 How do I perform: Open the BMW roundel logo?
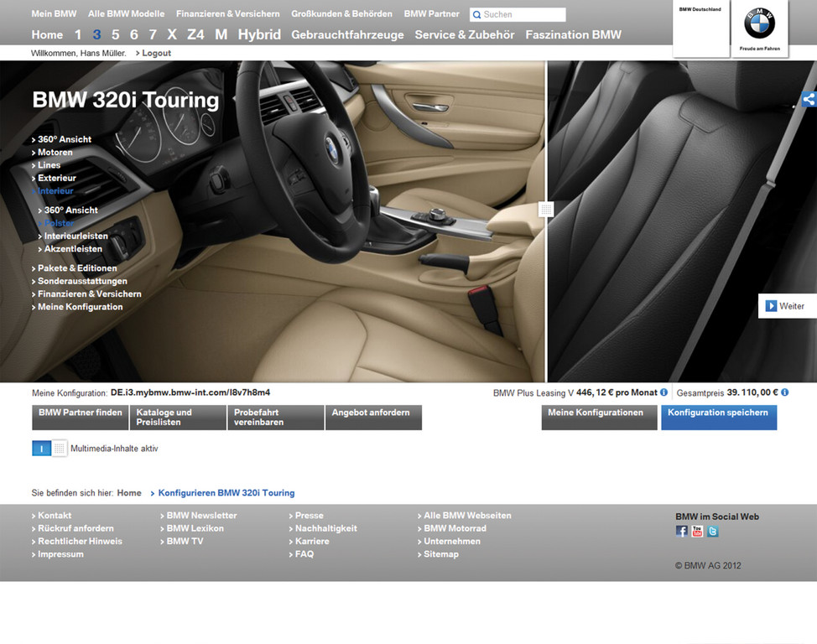759,23
